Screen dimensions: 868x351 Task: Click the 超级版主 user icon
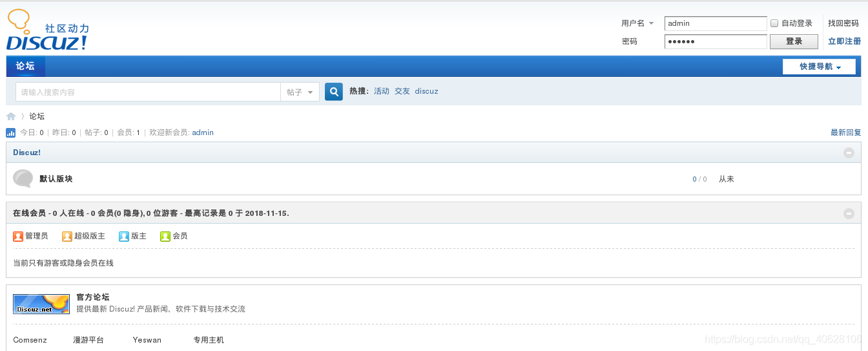pos(67,236)
